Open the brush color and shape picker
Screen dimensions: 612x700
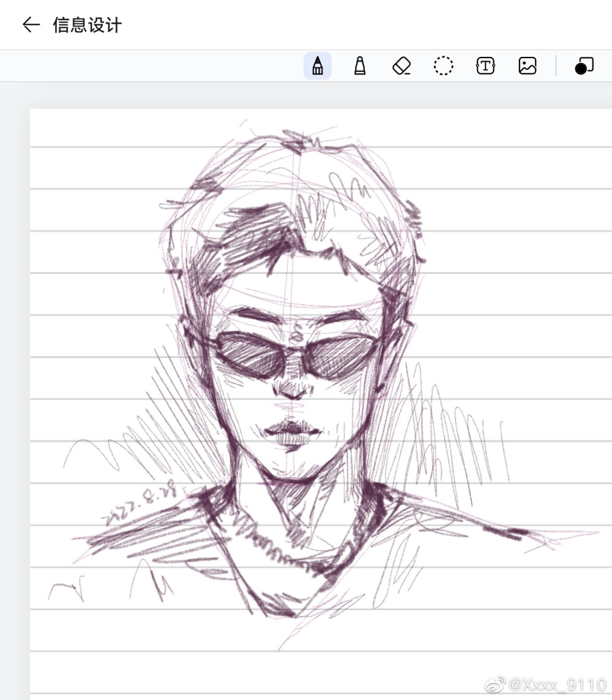584,65
